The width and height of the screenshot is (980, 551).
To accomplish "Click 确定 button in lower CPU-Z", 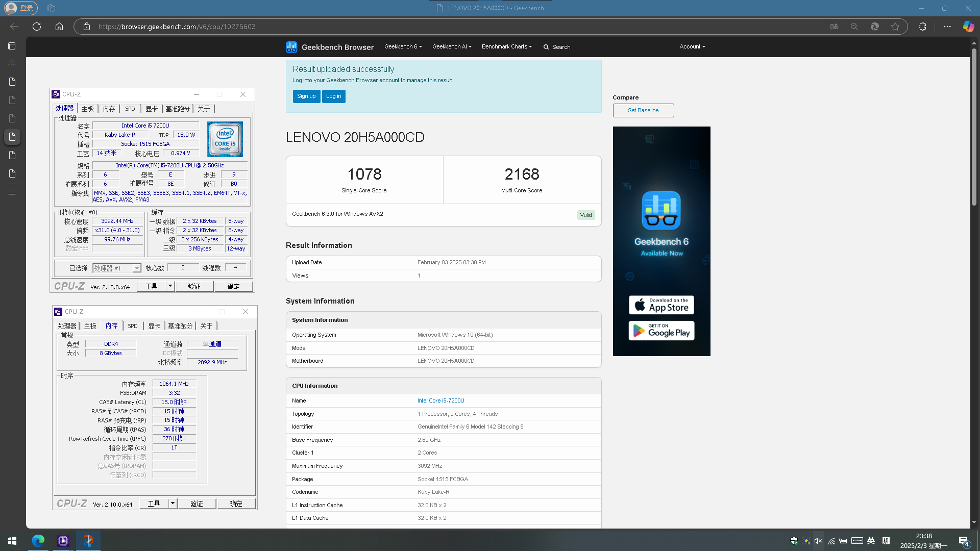I will pos(236,504).
